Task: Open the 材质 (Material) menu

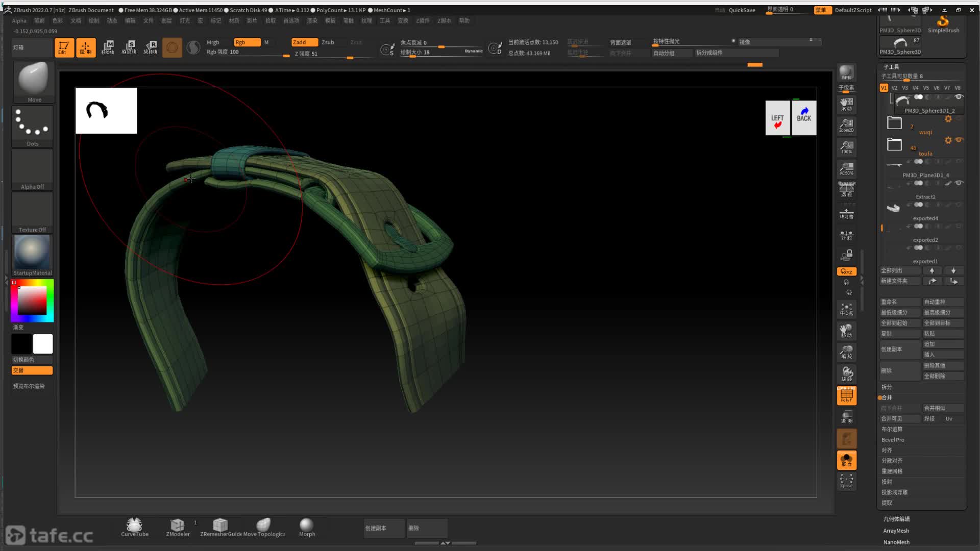Action: (234, 21)
